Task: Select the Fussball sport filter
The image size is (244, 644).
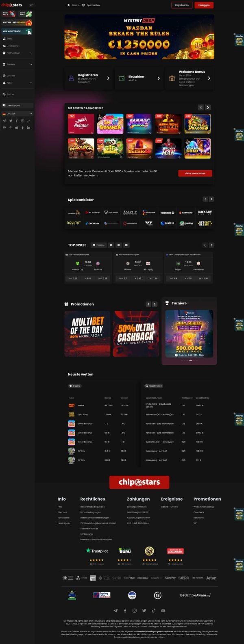Action: coord(99,245)
